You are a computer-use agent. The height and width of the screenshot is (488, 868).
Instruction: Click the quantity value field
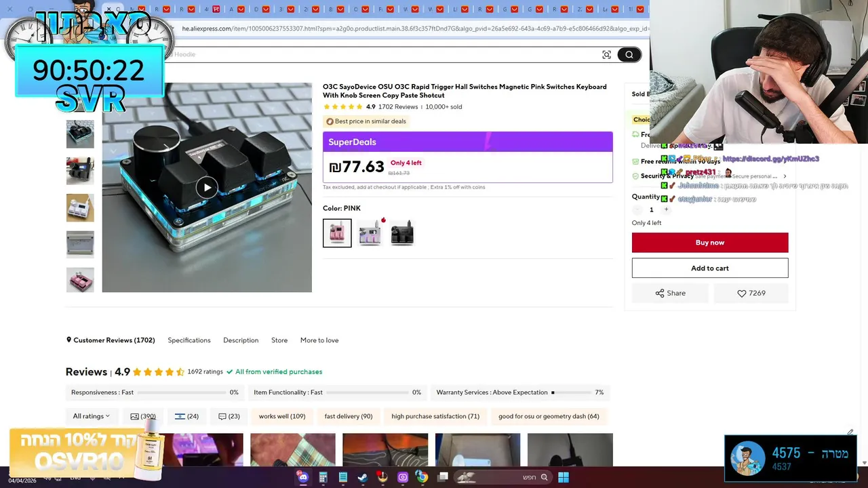point(651,209)
